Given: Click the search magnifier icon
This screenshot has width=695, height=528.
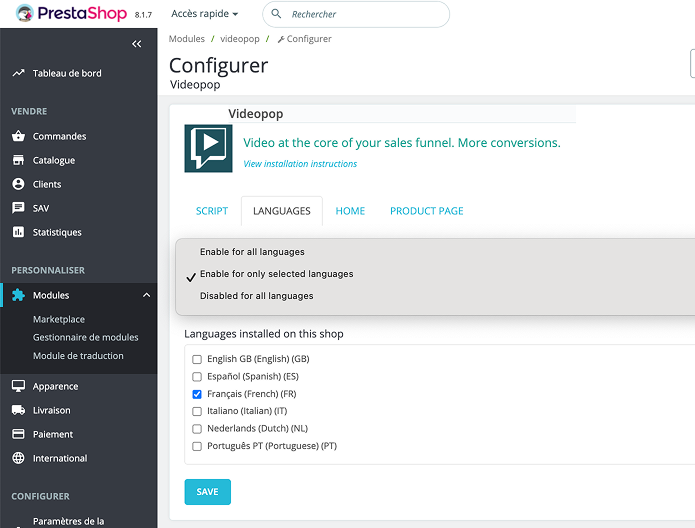Looking at the screenshot, I should (x=276, y=14).
